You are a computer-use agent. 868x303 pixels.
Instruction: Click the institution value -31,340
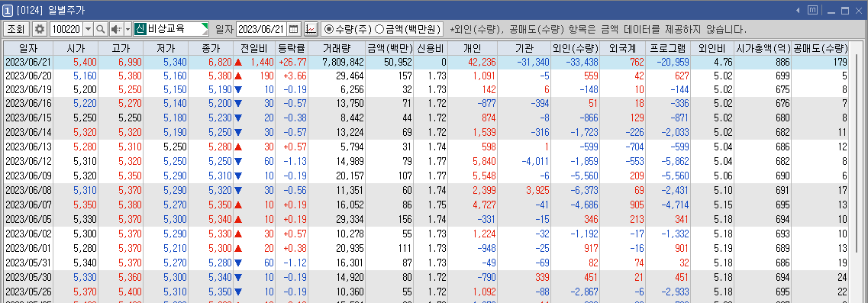[533, 62]
